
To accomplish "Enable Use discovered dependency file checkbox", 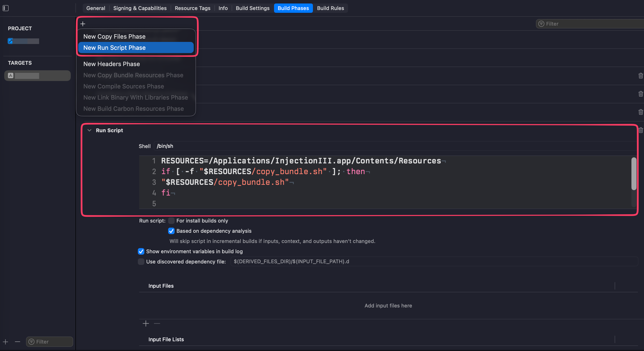I will pyautogui.click(x=141, y=261).
